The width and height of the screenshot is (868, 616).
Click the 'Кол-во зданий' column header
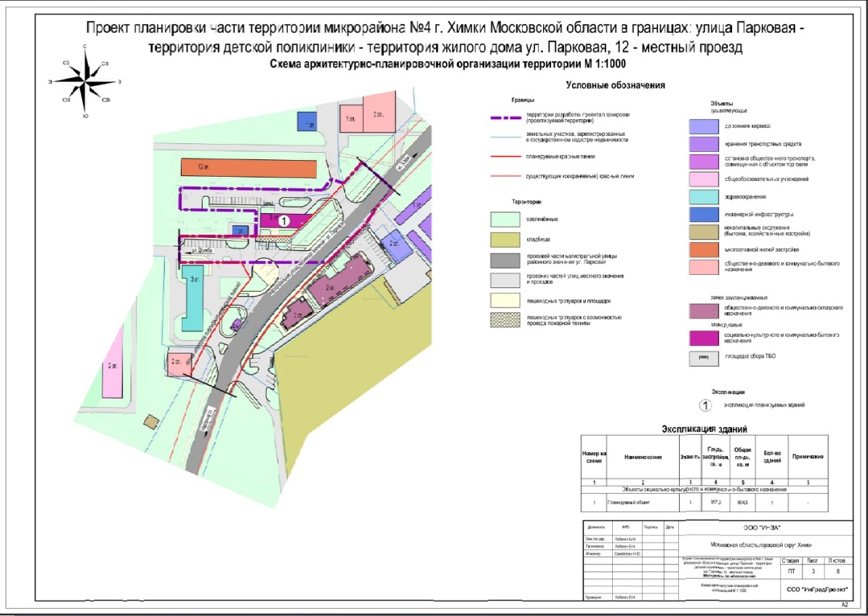pyautogui.click(x=772, y=457)
